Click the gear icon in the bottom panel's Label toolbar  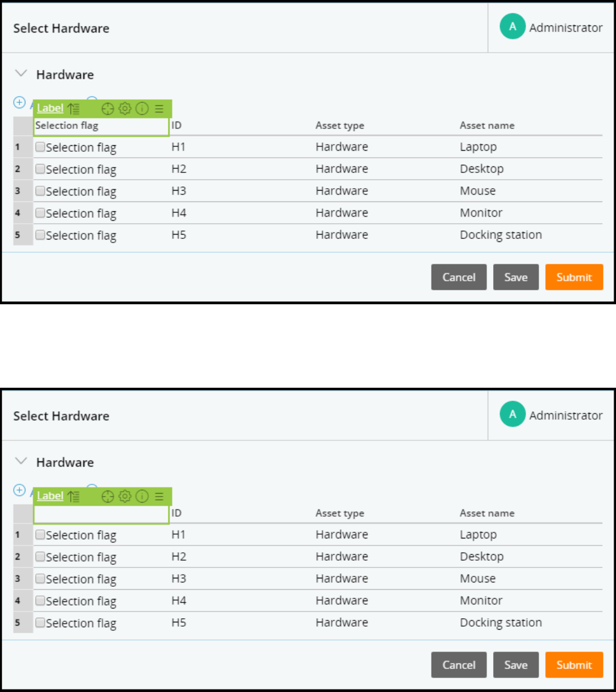125,497
